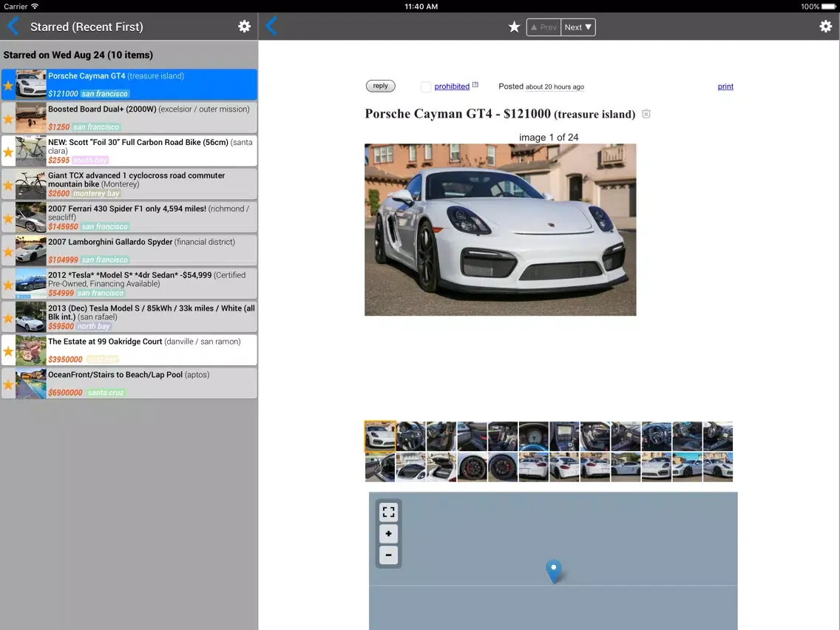This screenshot has height=630, width=840.
Task: Go to previous listing with Prev
Action: [x=543, y=27]
